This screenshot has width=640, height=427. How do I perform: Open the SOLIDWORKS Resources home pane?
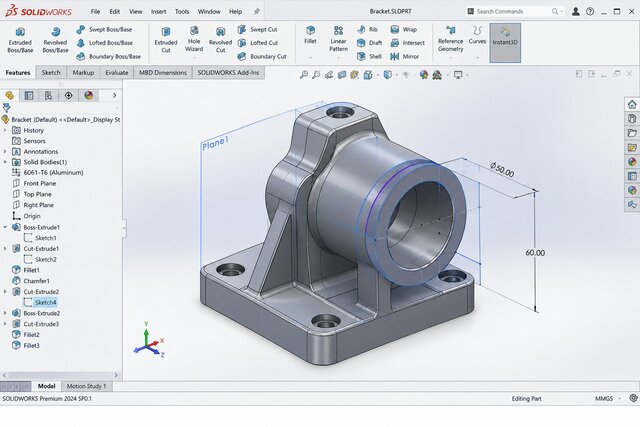[632, 105]
